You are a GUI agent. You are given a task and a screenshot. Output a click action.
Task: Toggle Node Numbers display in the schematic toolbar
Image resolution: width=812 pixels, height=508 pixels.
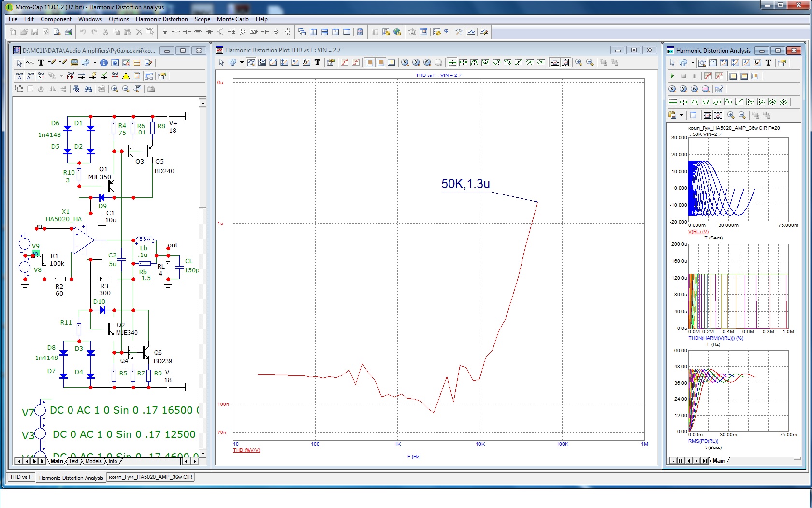(42, 76)
